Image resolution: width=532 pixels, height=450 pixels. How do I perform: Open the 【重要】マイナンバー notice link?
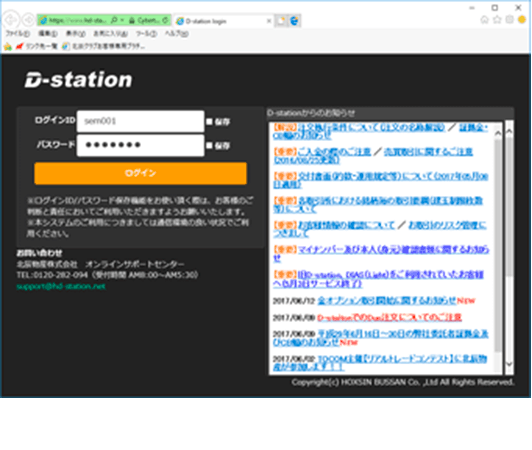381,254
